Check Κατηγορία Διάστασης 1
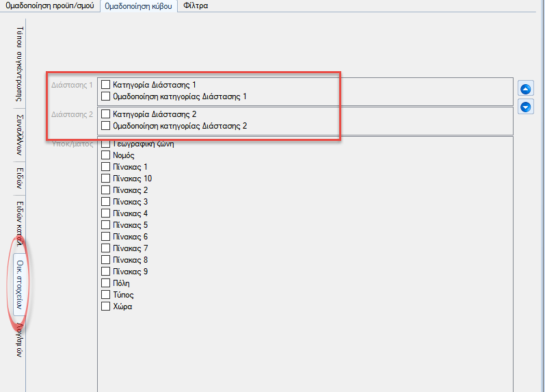 [x=106, y=85]
